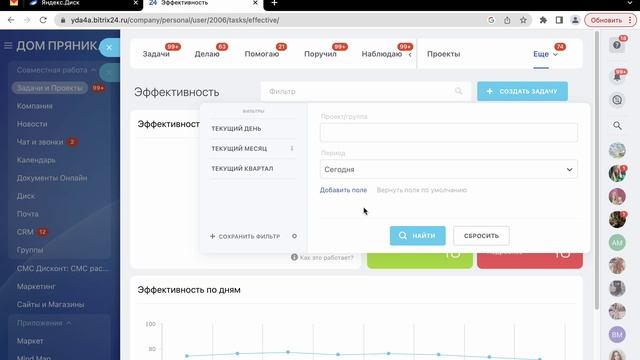Open Календарь in the sidebar
The height and width of the screenshot is (360, 640).
coord(36,160)
